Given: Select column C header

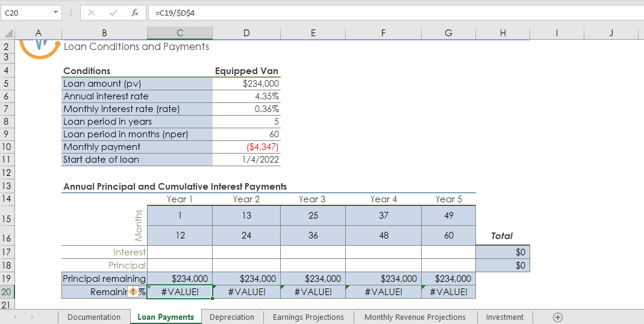Looking at the screenshot, I should (180, 33).
